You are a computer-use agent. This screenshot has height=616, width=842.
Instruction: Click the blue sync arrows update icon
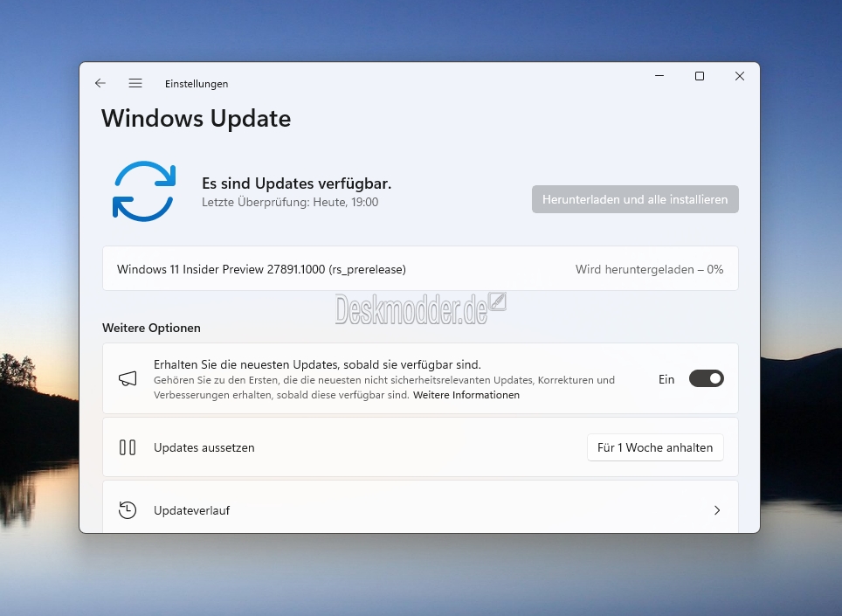(x=144, y=191)
